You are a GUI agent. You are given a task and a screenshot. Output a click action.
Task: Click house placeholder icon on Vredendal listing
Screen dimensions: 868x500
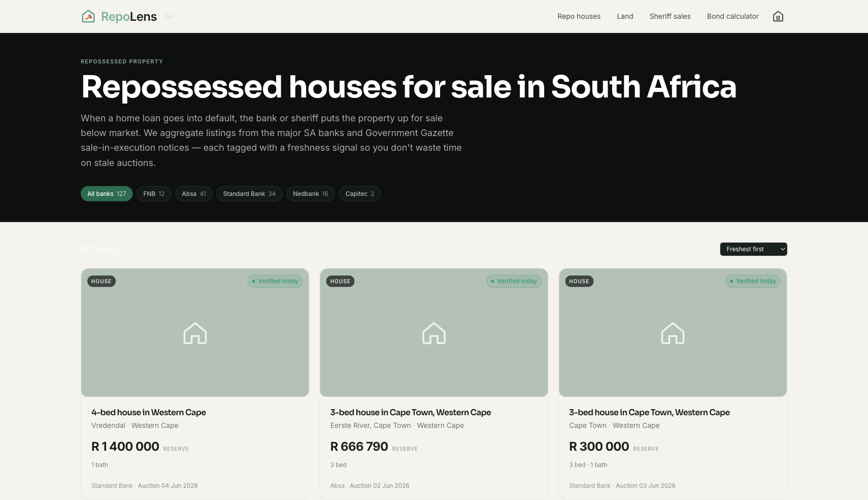click(195, 333)
